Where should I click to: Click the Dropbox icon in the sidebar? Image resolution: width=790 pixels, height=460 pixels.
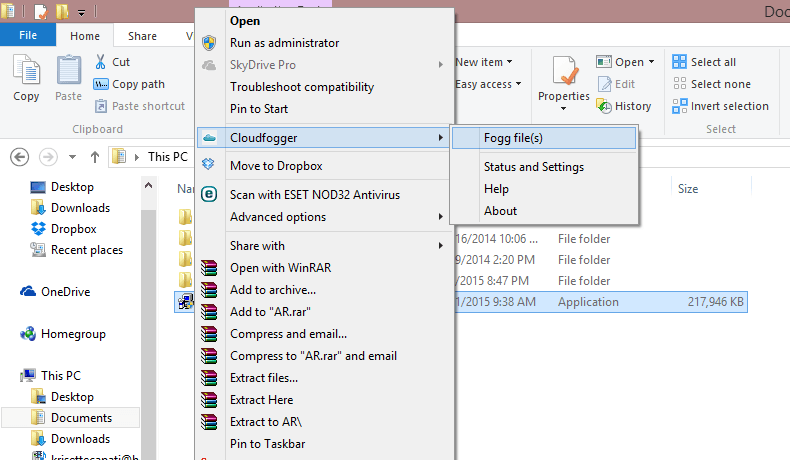point(38,229)
